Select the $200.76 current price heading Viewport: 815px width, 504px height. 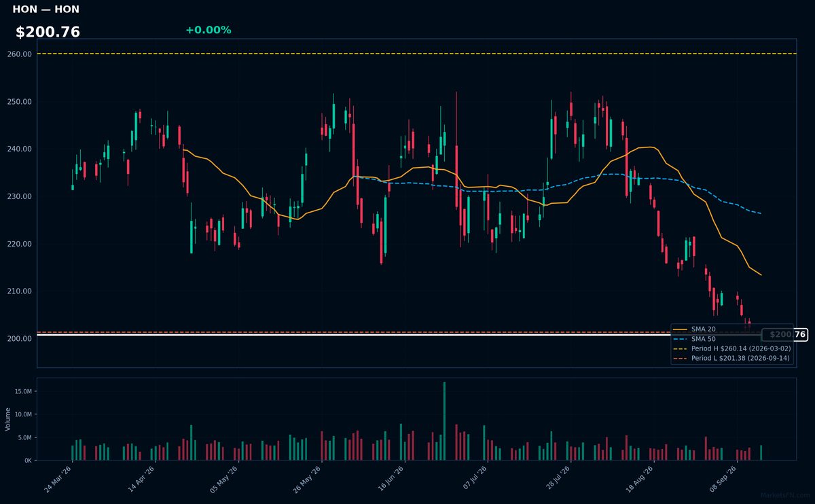pyautogui.click(x=48, y=32)
